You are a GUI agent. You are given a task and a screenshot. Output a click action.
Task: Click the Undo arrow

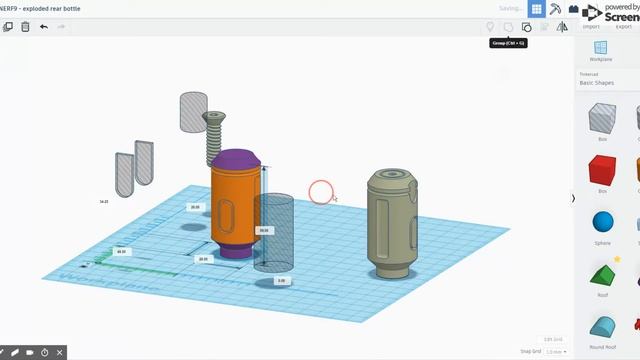pyautogui.click(x=44, y=27)
